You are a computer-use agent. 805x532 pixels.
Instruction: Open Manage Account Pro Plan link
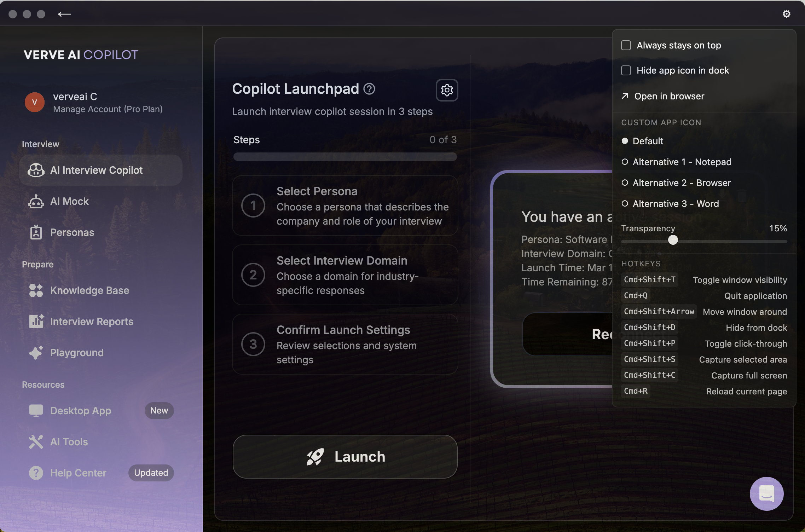click(x=108, y=109)
